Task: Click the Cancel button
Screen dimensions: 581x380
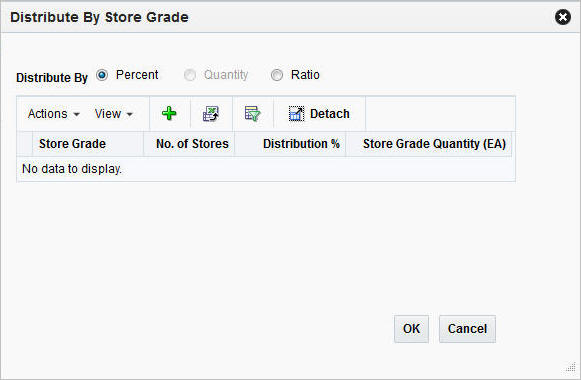Action: click(x=467, y=329)
